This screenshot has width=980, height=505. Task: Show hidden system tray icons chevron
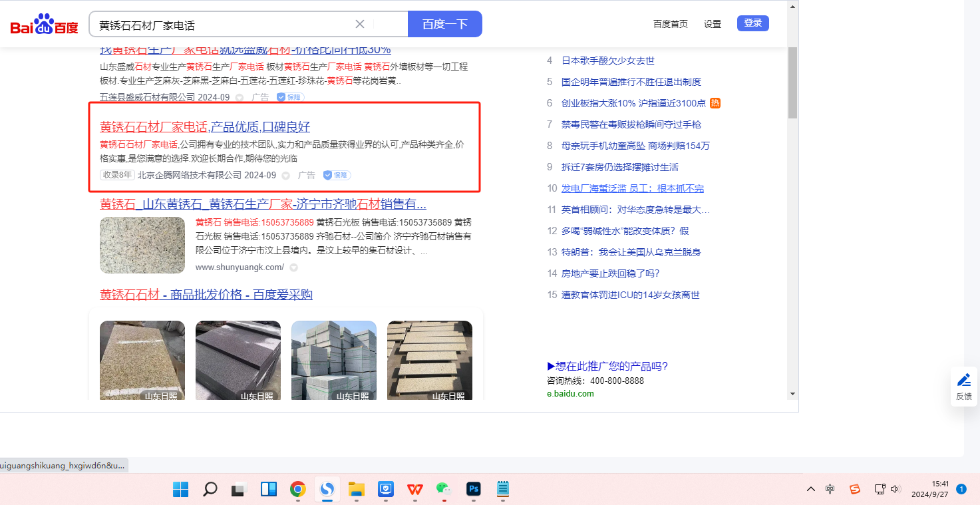[x=810, y=489]
